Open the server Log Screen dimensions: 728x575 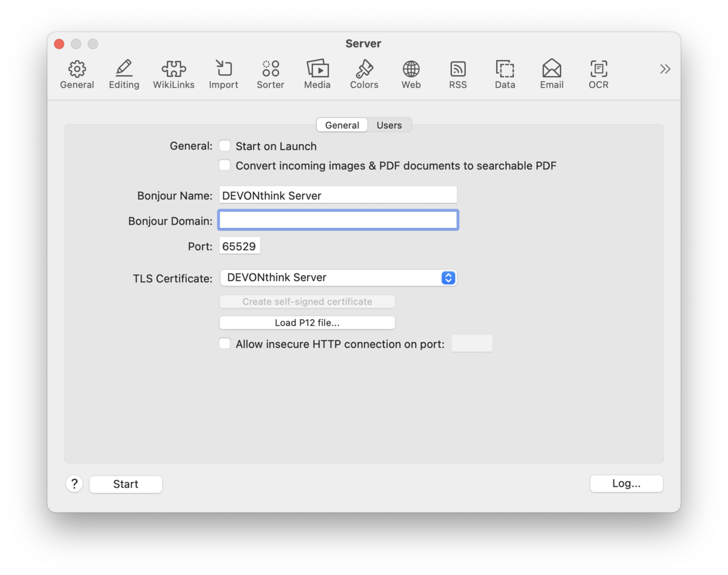tap(626, 483)
